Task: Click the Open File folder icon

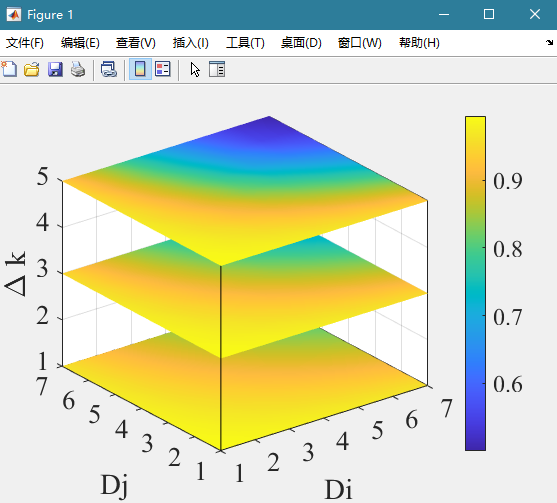Action: [x=32, y=69]
